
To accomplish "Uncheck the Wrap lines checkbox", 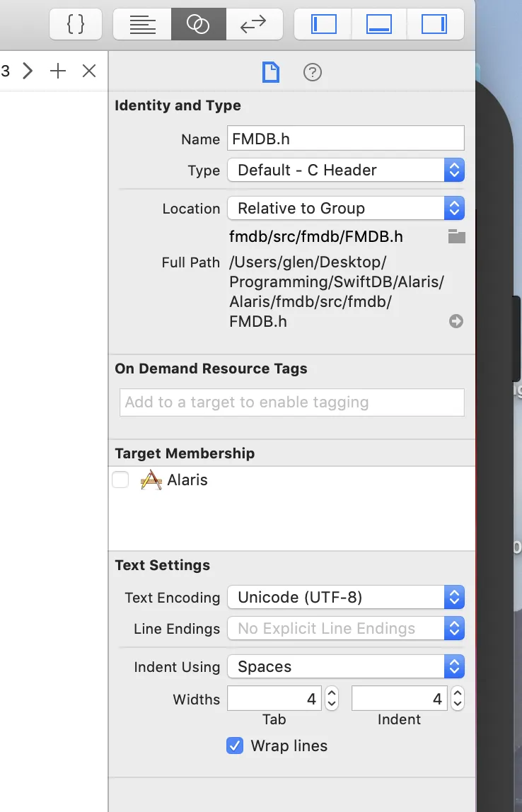I will pyautogui.click(x=235, y=746).
